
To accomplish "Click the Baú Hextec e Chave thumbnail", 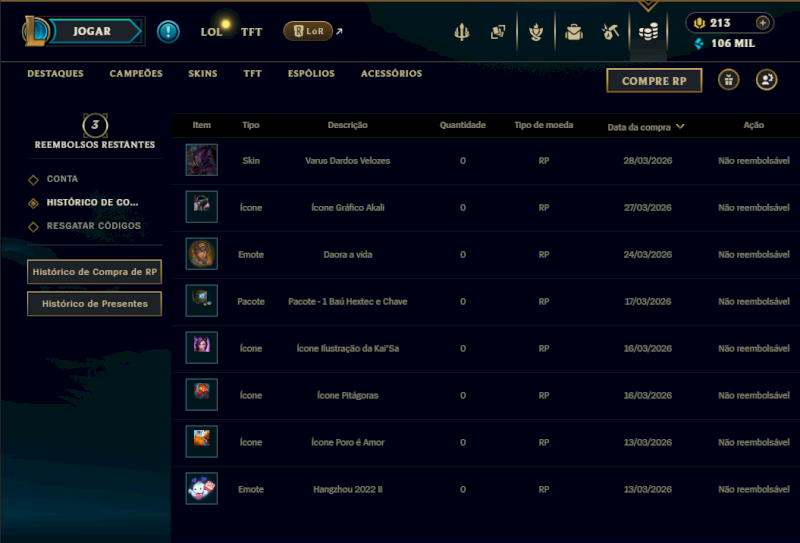I will tap(202, 301).
